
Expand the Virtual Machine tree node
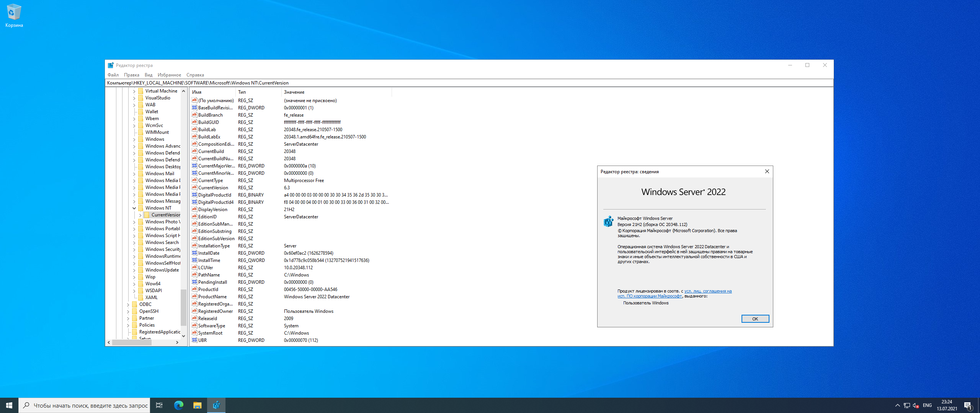click(x=134, y=91)
